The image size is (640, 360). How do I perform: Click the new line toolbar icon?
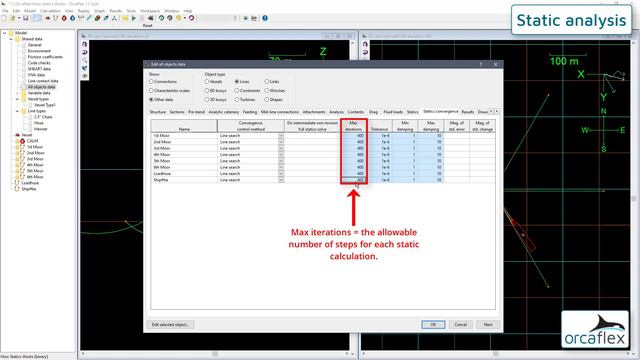(56, 18)
